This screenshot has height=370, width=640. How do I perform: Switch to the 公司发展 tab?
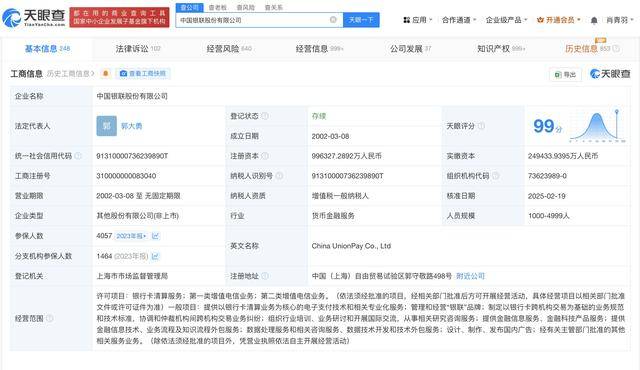410,49
